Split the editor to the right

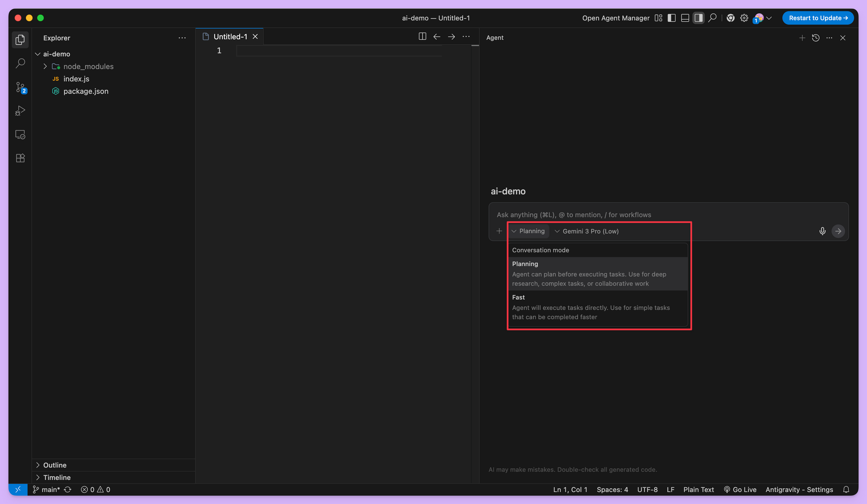pyautogui.click(x=422, y=36)
